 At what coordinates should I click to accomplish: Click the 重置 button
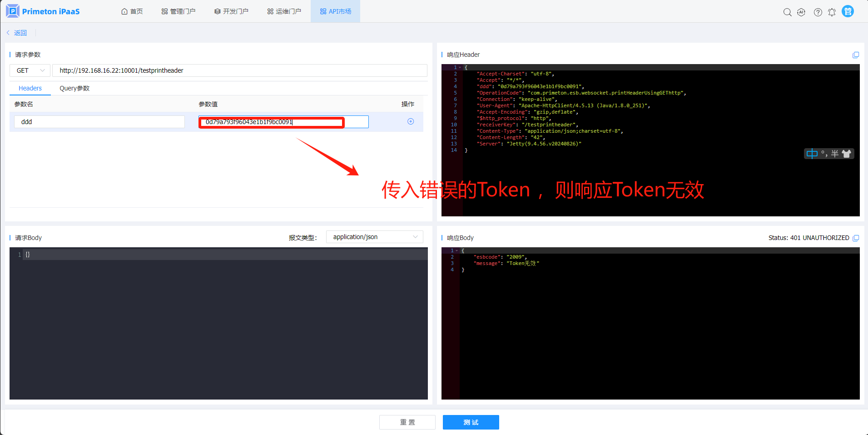pos(407,422)
